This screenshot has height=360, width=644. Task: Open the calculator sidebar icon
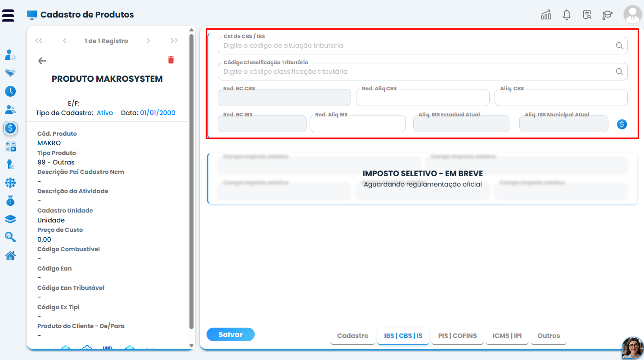10,146
